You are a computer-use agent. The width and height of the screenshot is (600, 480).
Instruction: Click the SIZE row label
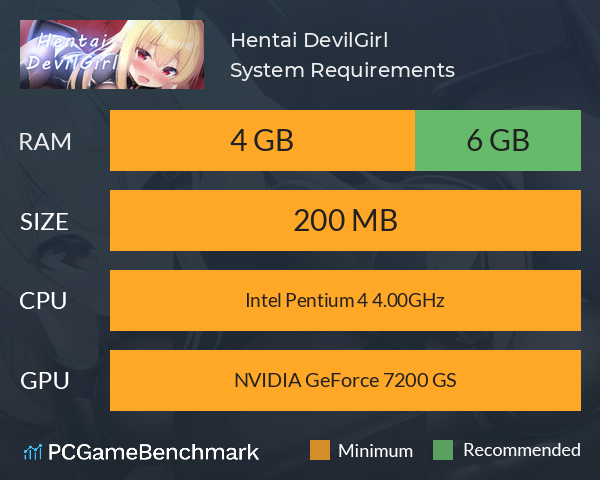44,222
